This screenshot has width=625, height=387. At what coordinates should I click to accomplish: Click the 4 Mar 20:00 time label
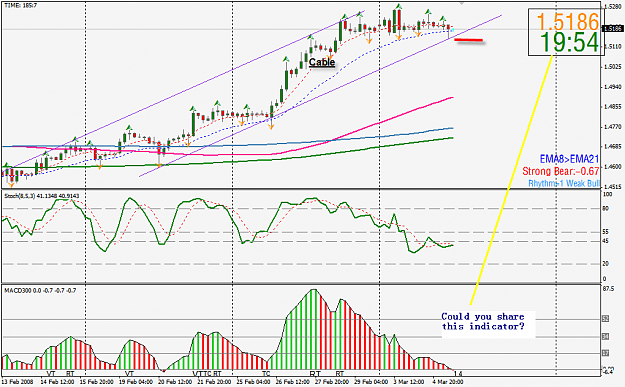pos(448,381)
